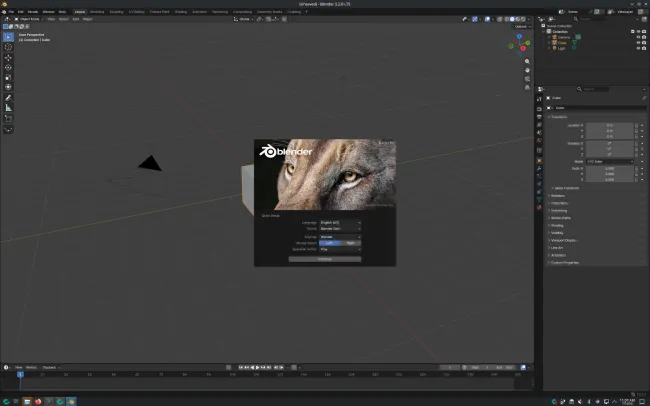
Task: Select the Annotate pencil tool
Action: click(8, 98)
